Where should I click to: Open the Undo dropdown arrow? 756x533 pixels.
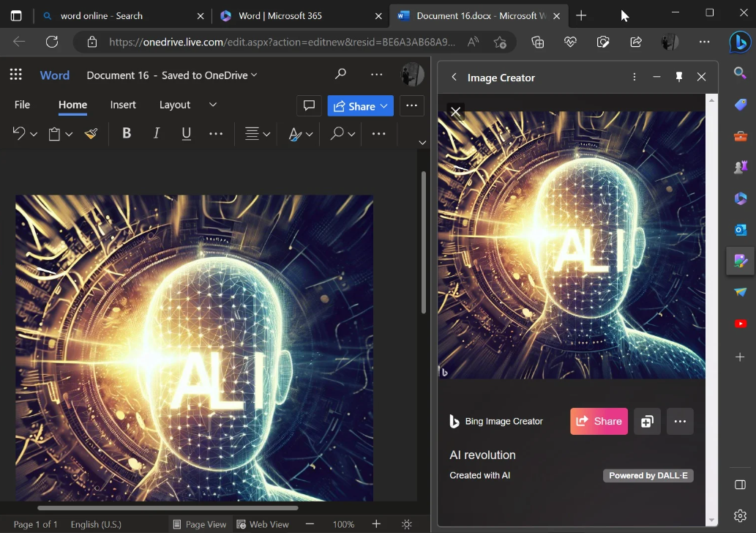[33, 134]
